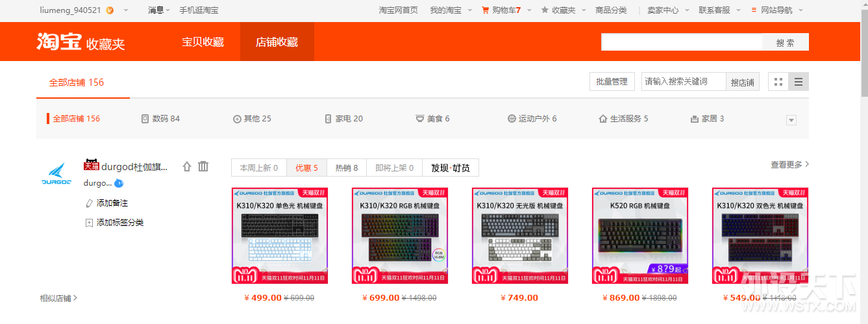This screenshot has height=324, width=868.
Task: Select the 店铺收藏 tab
Action: [x=277, y=42]
